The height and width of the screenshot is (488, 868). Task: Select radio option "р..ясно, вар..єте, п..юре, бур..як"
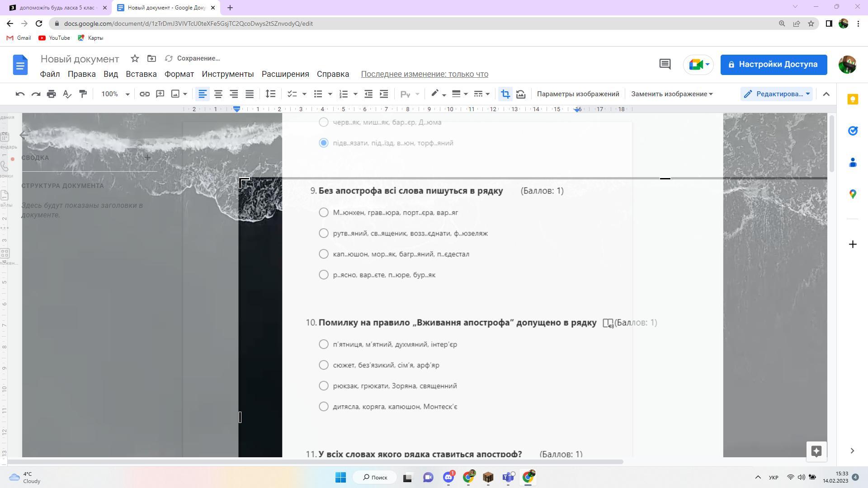tap(324, 275)
